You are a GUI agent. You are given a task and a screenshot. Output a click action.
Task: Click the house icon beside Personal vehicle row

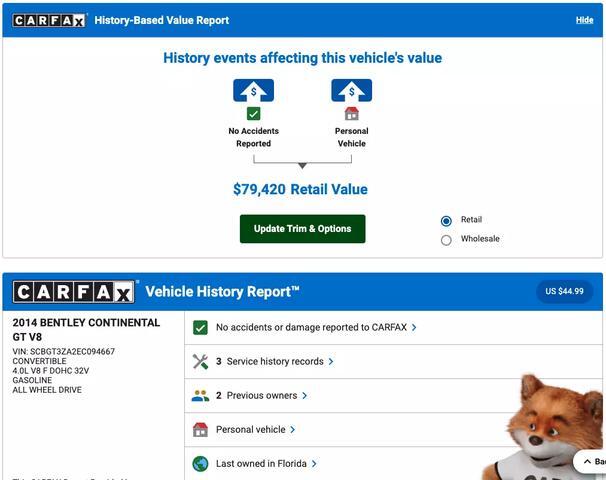click(200, 430)
